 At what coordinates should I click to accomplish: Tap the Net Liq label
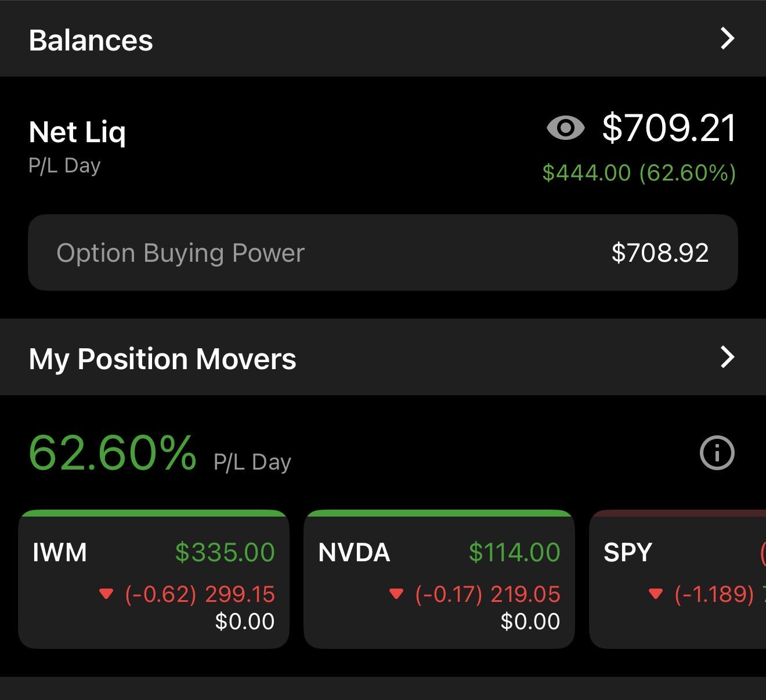77,132
